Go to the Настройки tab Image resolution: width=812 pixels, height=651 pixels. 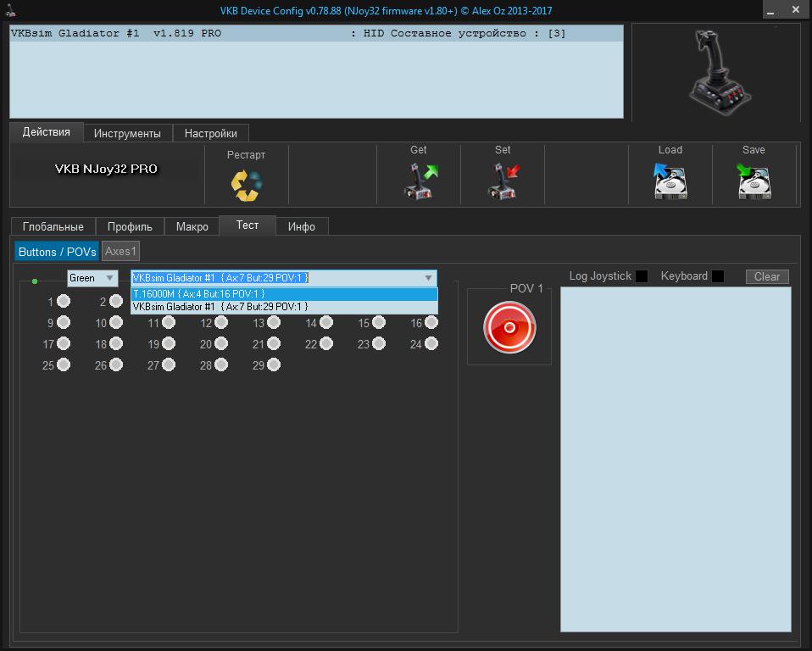pos(211,133)
